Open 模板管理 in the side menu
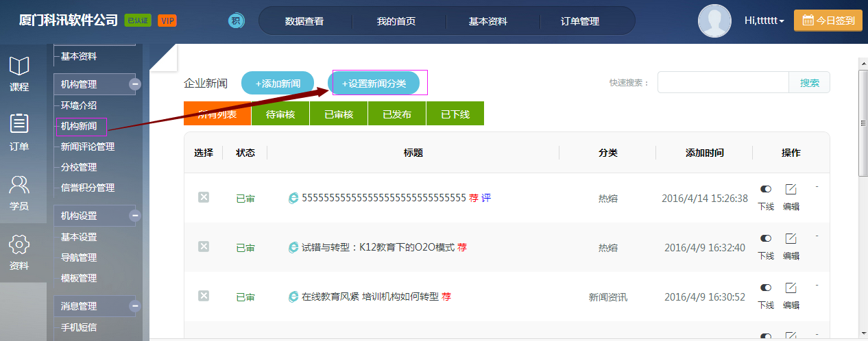The height and width of the screenshot is (341, 868). 79,278
